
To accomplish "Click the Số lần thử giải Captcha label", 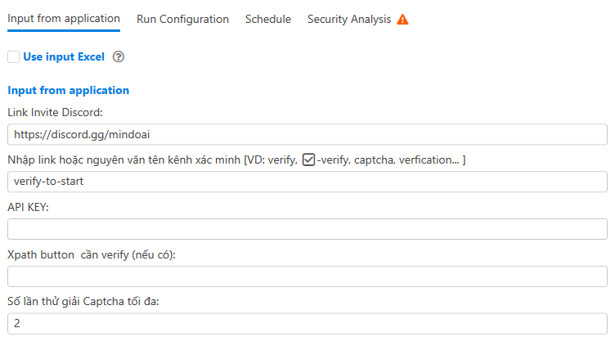I will [83, 302].
